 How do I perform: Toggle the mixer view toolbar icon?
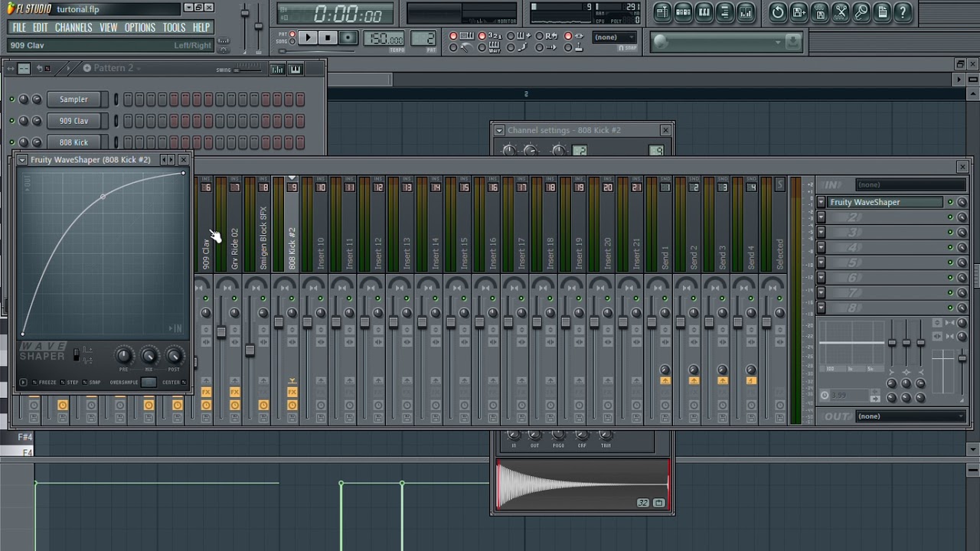click(745, 11)
